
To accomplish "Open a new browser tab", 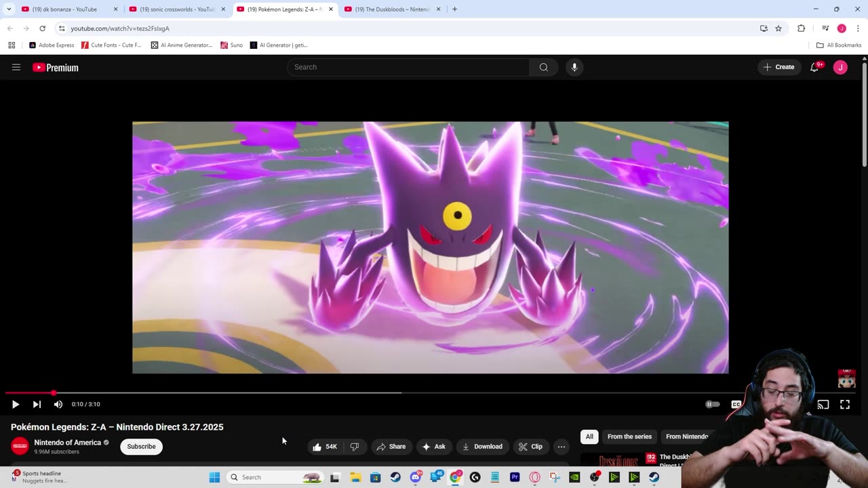I will click(454, 9).
